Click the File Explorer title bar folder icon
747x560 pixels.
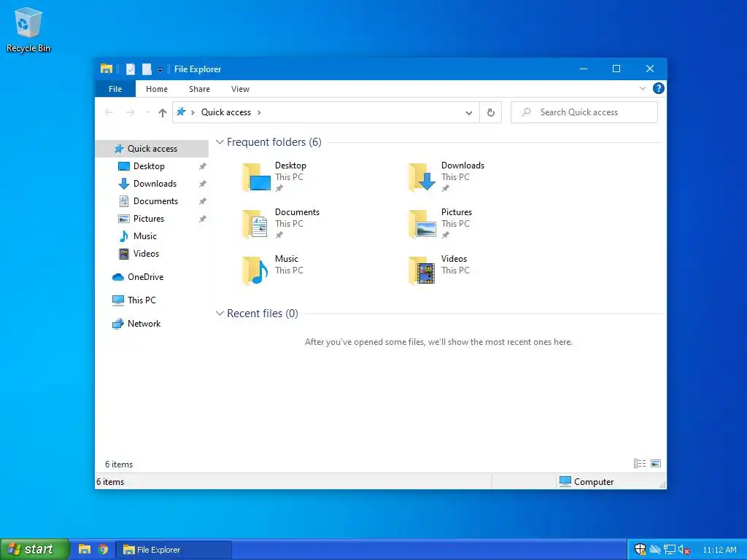[x=107, y=69]
